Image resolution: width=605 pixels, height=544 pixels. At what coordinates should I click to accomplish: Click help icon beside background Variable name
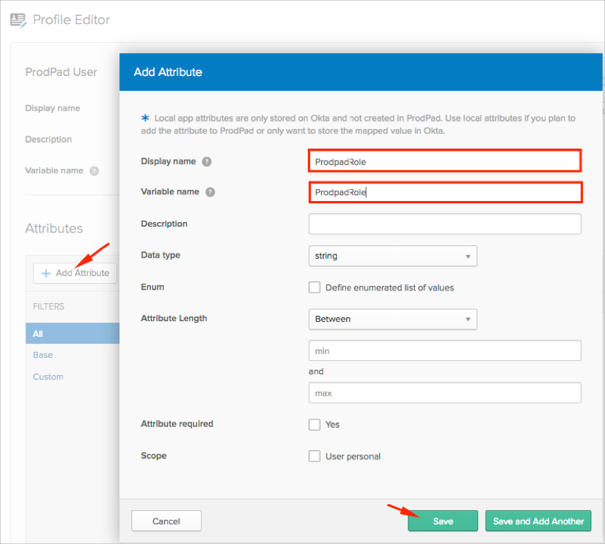click(x=94, y=171)
